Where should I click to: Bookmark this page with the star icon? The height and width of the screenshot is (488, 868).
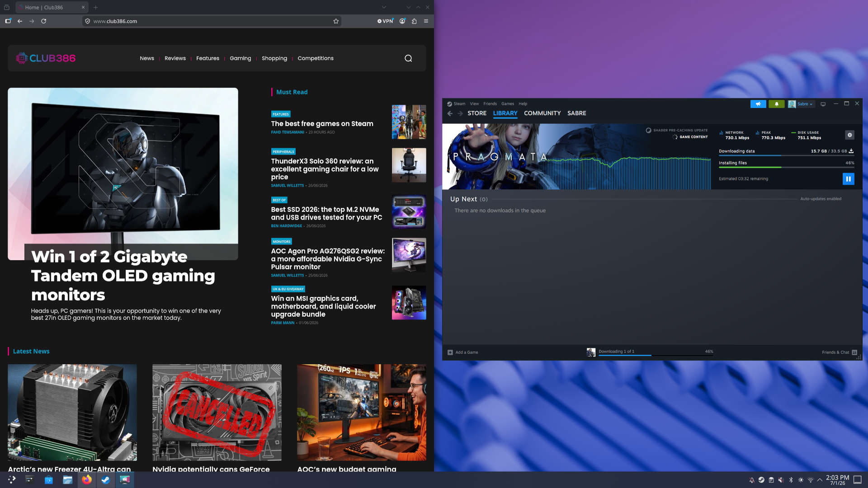(336, 21)
